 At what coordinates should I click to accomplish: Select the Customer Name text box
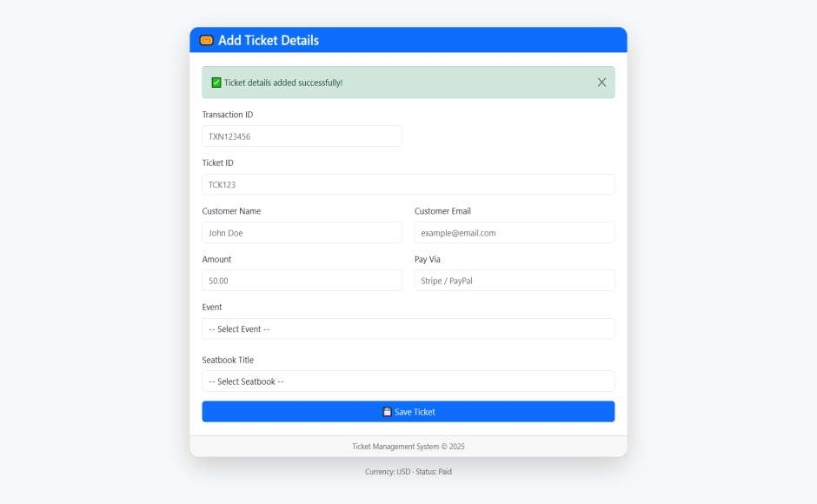tap(302, 233)
